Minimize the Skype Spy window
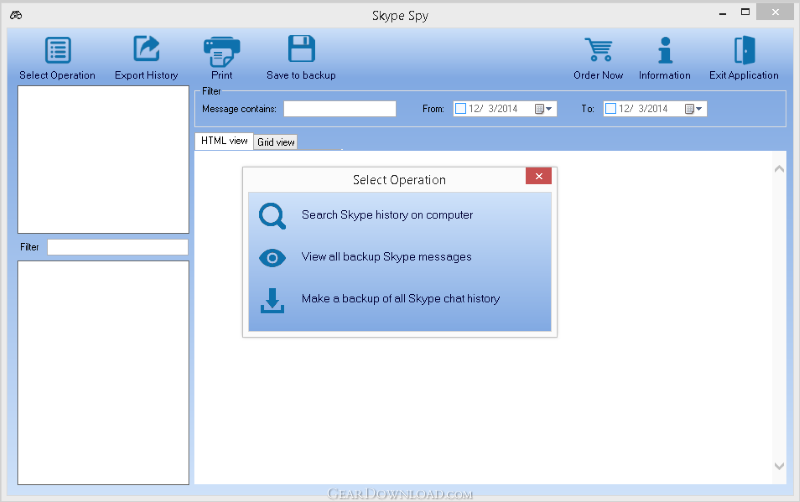This screenshot has width=800, height=502. [x=722, y=13]
